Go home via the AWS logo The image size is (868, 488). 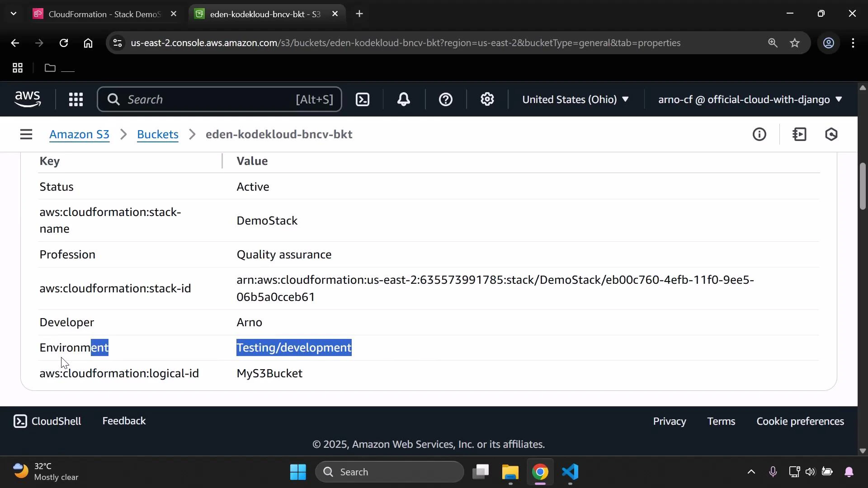[x=28, y=99]
